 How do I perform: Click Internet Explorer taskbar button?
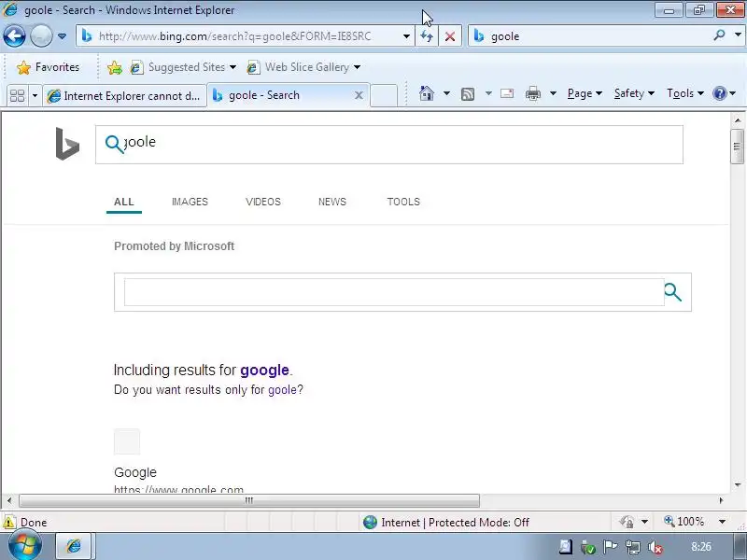click(x=74, y=546)
